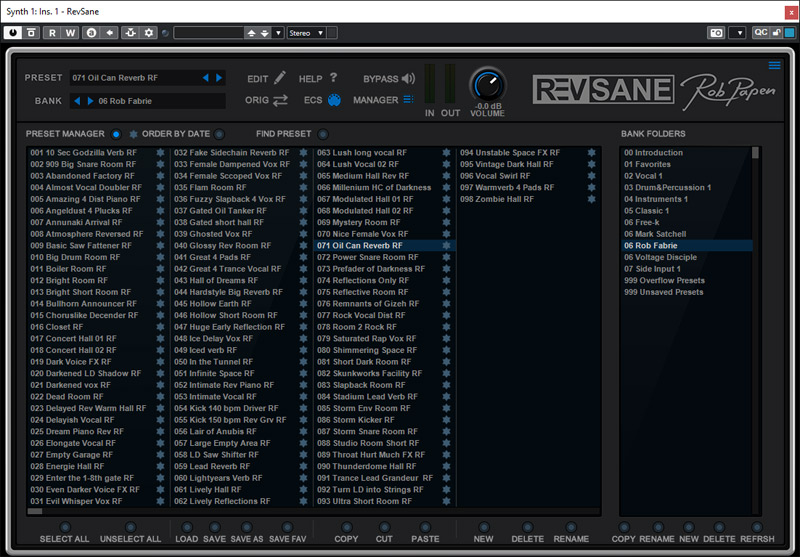Enable the ORDER BY DATE option

tap(219, 134)
